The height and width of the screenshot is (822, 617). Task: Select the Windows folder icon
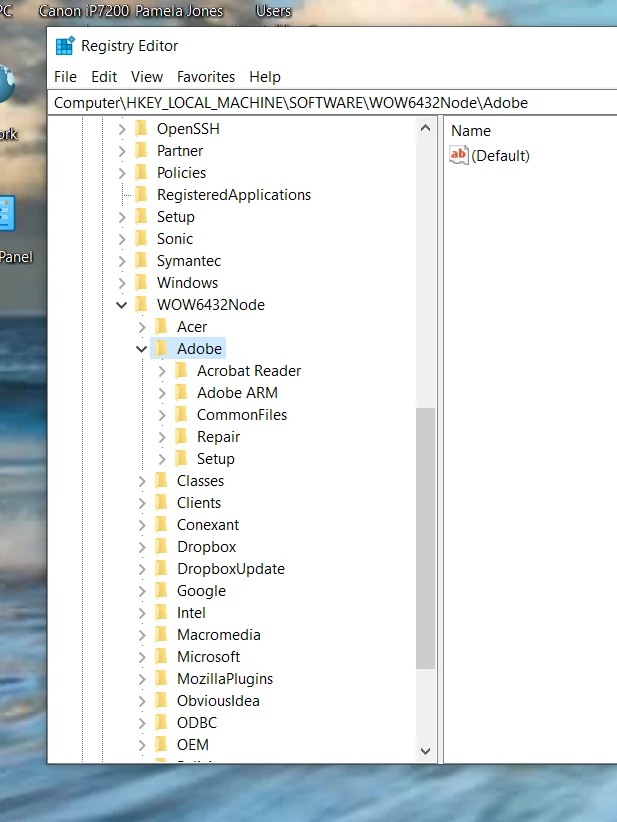(x=141, y=283)
